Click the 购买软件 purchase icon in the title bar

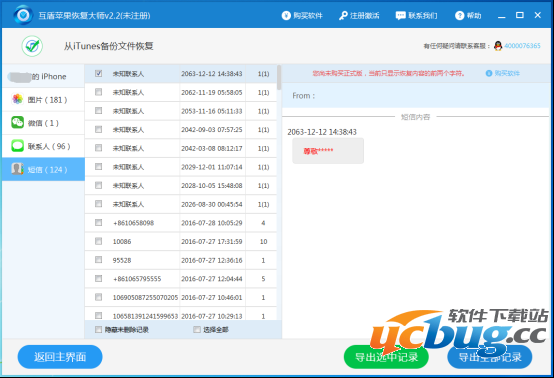click(x=286, y=16)
